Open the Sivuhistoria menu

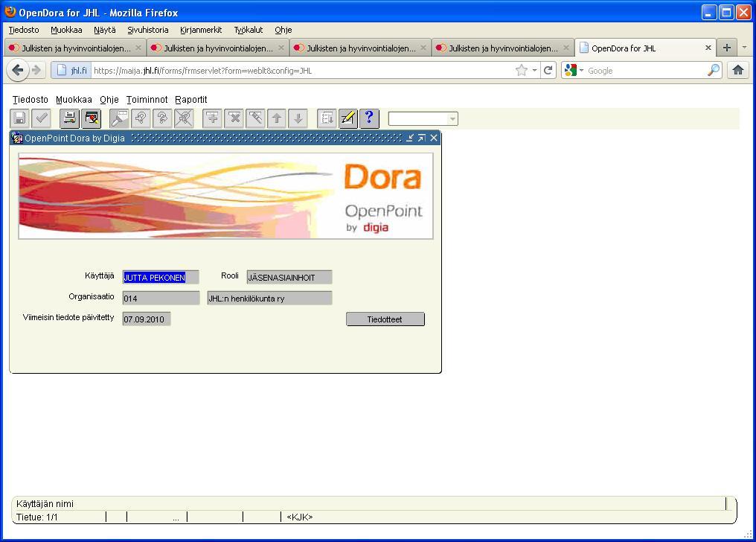[x=148, y=30]
